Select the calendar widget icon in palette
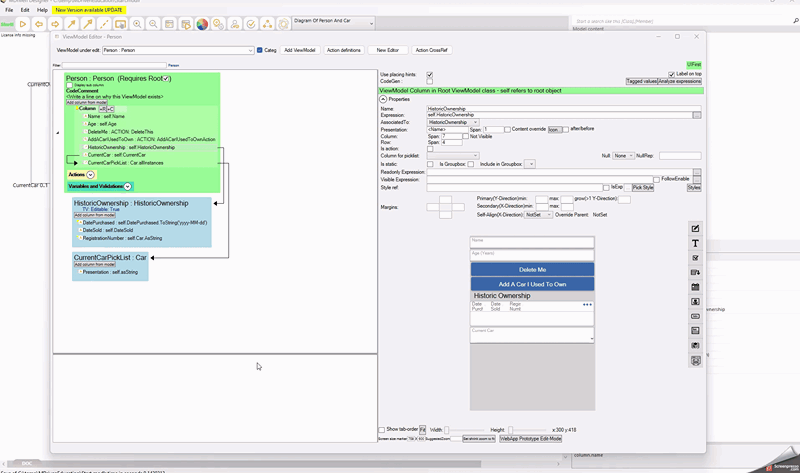This screenshot has height=473, width=800. click(x=696, y=287)
